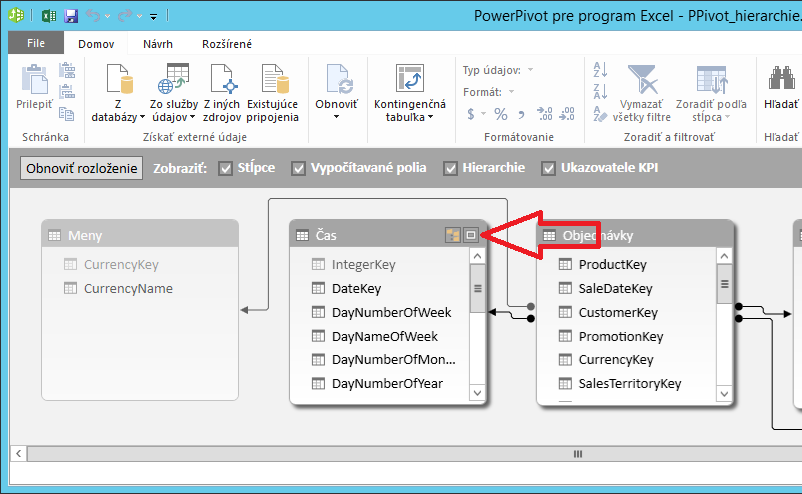Select the Meny table header
This screenshot has width=802, height=494.
[140, 235]
